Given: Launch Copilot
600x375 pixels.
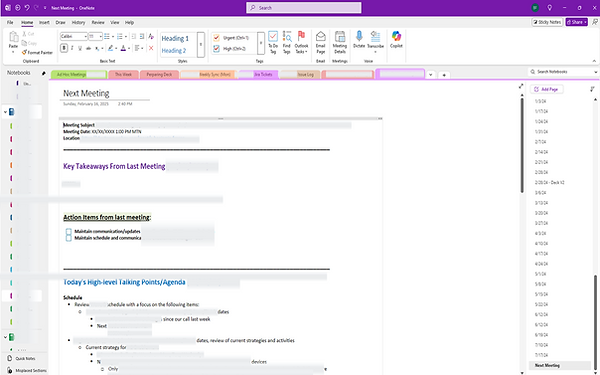Looking at the screenshot, I should point(396,40).
